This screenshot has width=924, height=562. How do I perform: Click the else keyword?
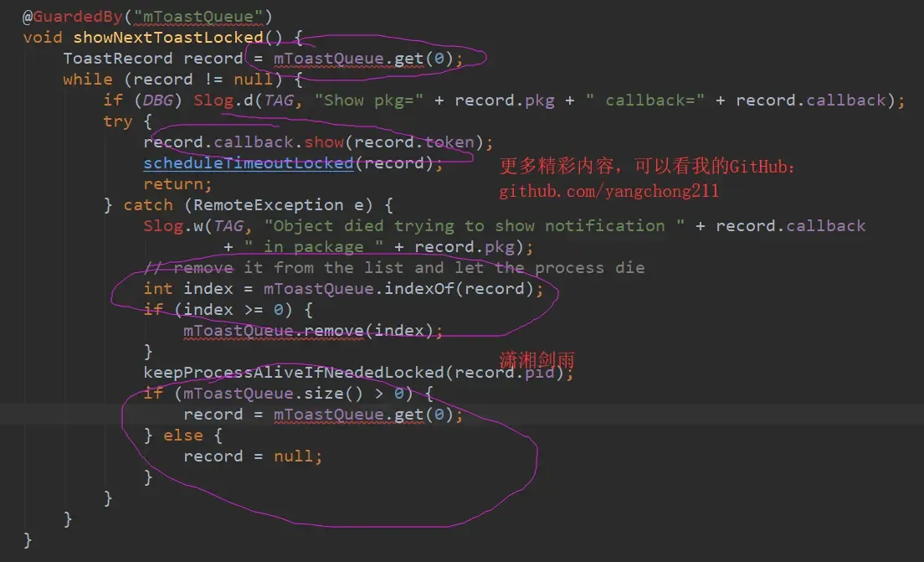click(182, 436)
